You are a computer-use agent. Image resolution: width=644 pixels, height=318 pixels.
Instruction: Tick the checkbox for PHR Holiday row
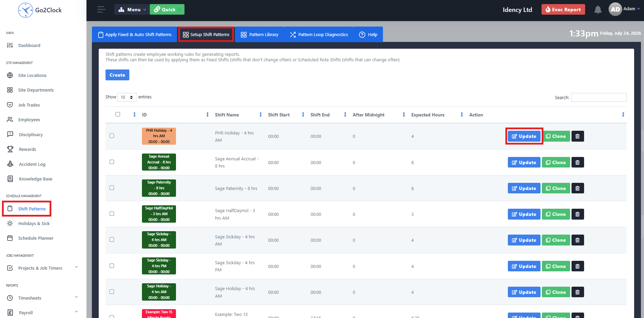(x=112, y=136)
